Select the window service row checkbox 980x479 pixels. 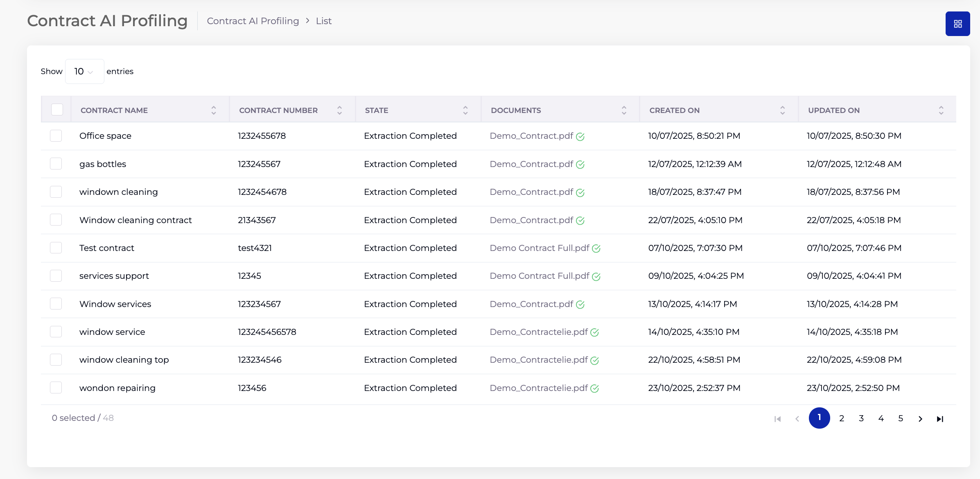(x=56, y=332)
